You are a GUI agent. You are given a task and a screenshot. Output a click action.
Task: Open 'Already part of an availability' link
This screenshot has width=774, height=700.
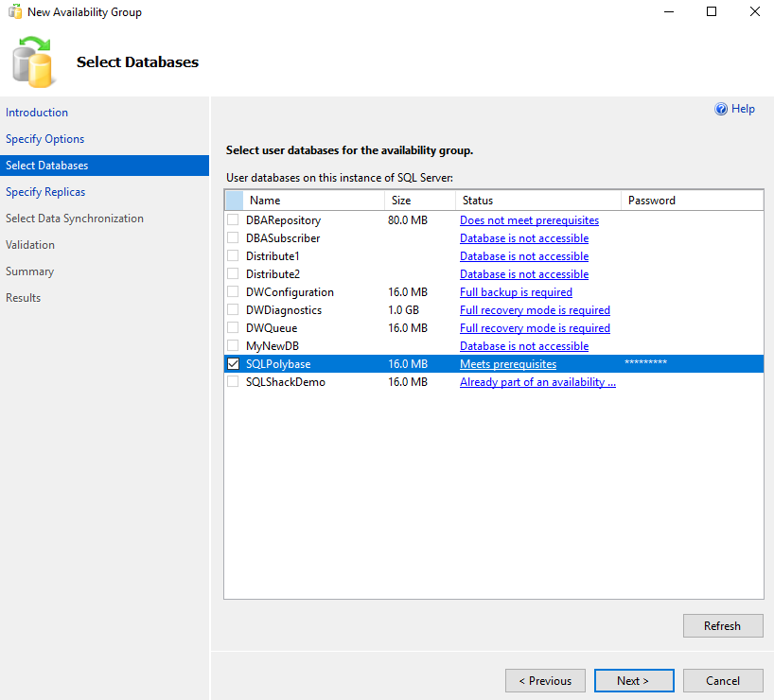537,382
